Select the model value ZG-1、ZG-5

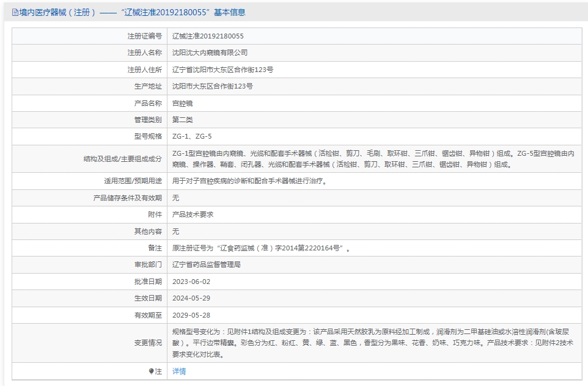pos(192,136)
